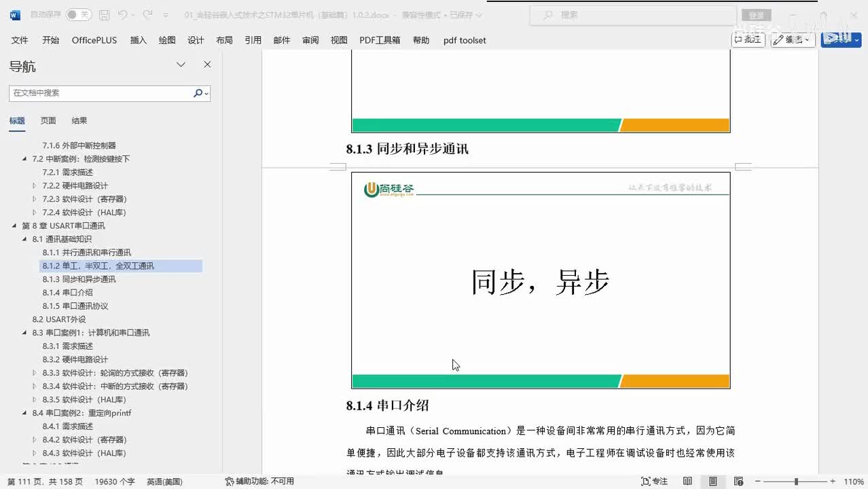The width and height of the screenshot is (868, 489).
Task: Click the 登录 sign-in button
Action: pos(756,15)
